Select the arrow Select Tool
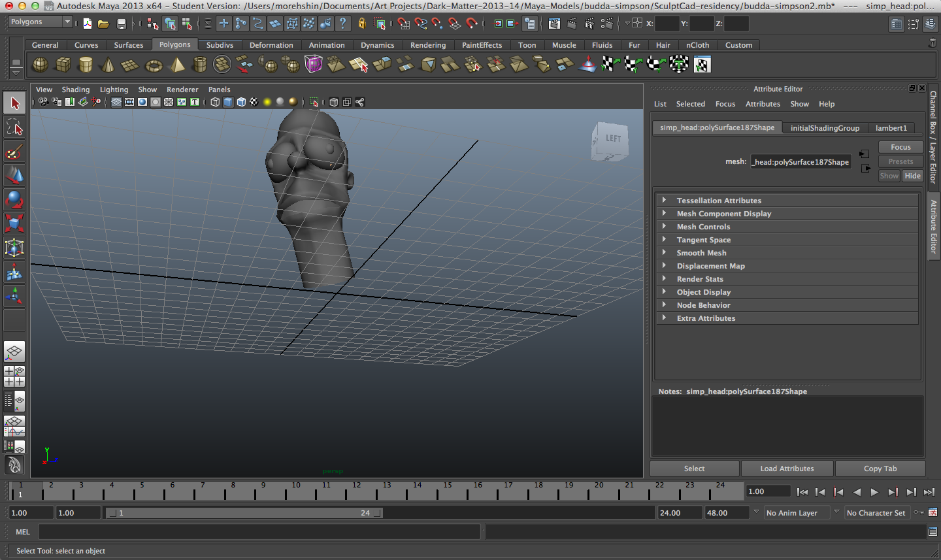Image resolution: width=941 pixels, height=560 pixels. (x=14, y=103)
